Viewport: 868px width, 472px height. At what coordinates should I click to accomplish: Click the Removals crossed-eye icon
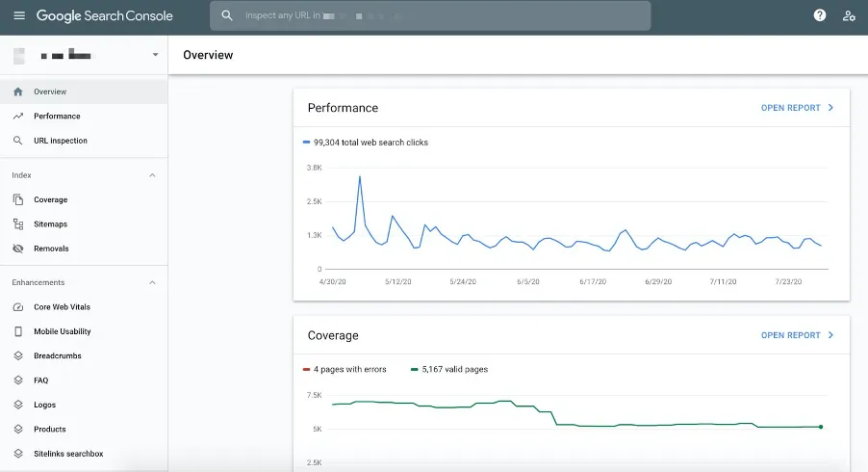tap(17, 249)
